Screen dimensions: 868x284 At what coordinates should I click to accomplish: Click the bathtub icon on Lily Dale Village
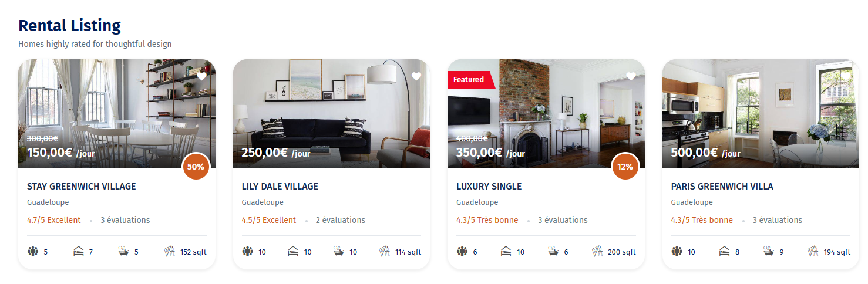pyautogui.click(x=339, y=252)
